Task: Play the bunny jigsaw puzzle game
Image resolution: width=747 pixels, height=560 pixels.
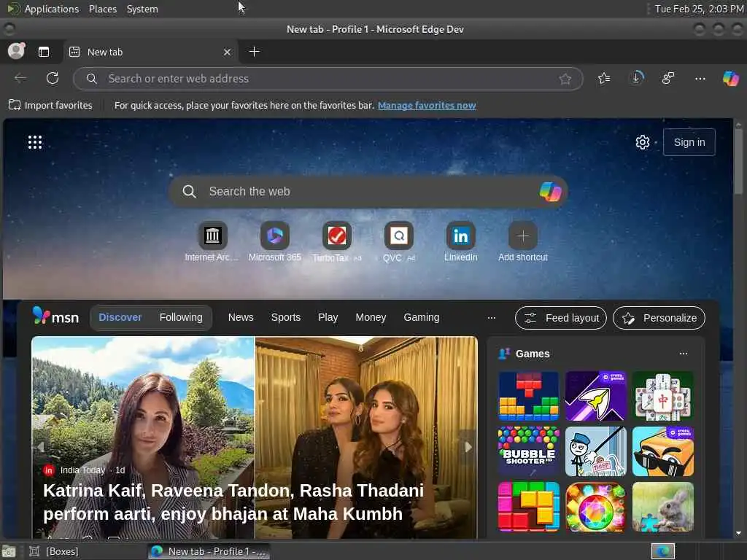Action: (662, 507)
